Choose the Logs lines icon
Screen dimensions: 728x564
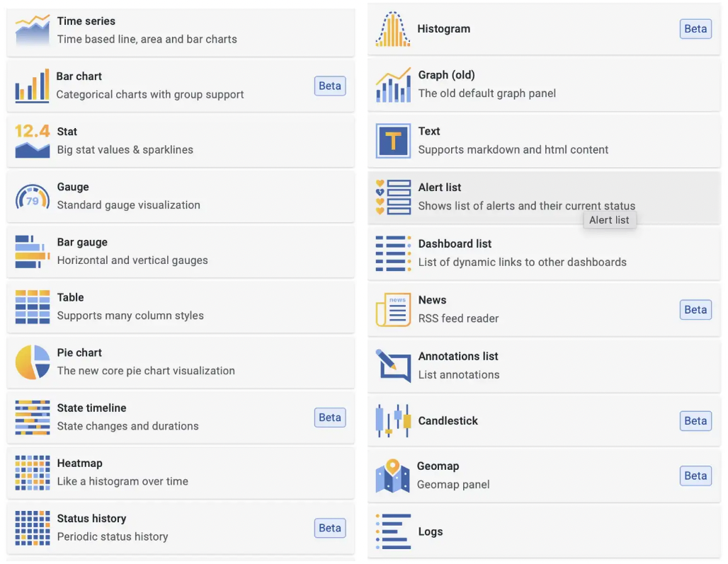[x=393, y=531]
